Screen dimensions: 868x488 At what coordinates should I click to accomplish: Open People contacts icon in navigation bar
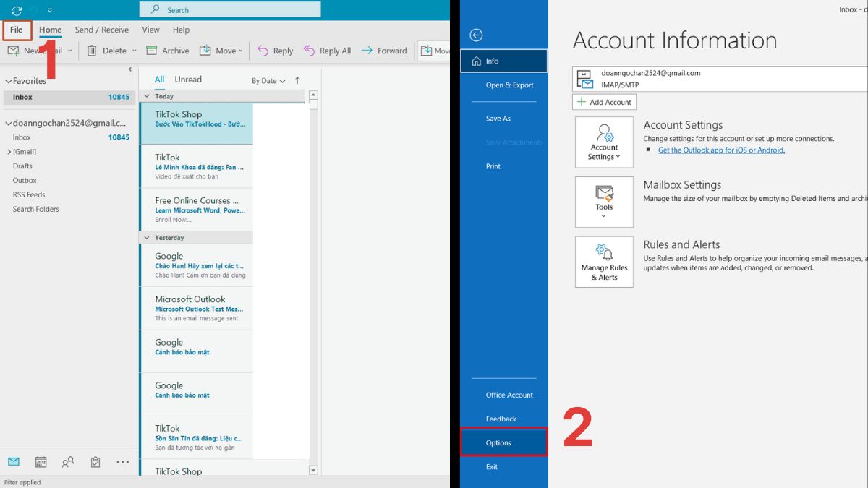coord(68,462)
